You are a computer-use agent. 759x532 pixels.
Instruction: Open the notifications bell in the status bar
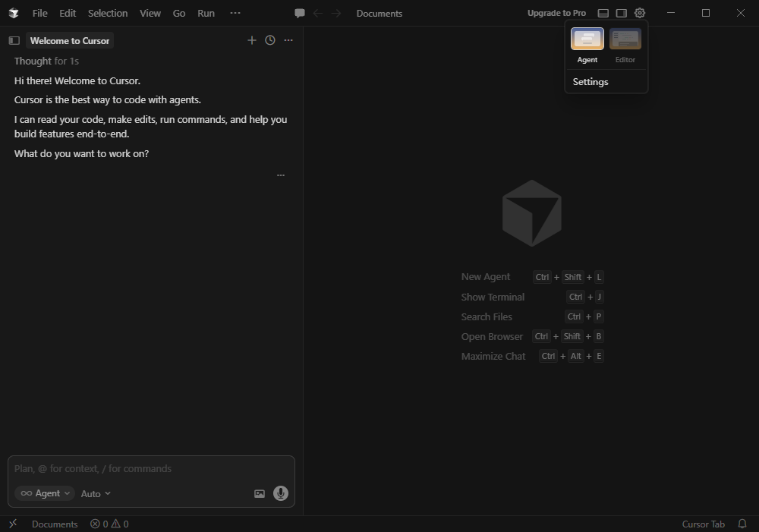(x=742, y=524)
